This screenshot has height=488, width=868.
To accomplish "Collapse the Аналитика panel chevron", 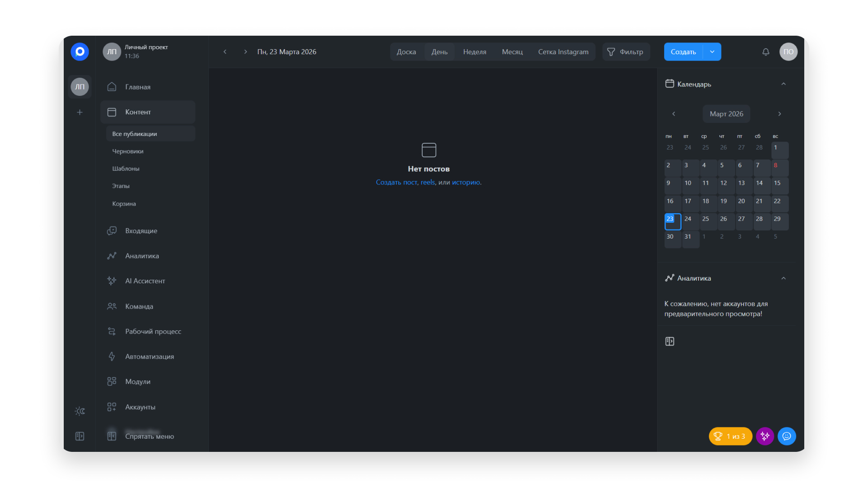I will coord(783,278).
